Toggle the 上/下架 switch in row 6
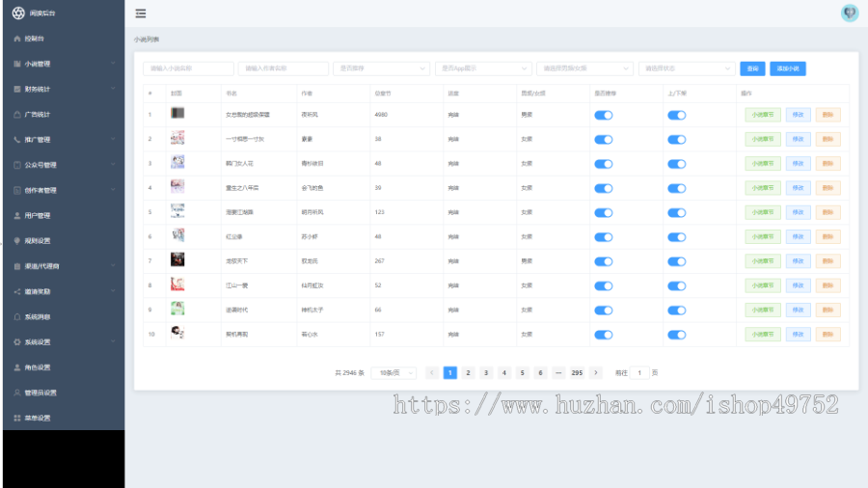The width and height of the screenshot is (868, 488). [x=676, y=237]
